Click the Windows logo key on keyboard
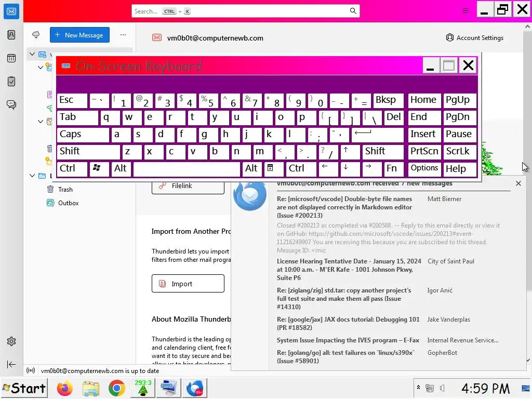Viewport: 532px width, 399px height. tap(99, 169)
